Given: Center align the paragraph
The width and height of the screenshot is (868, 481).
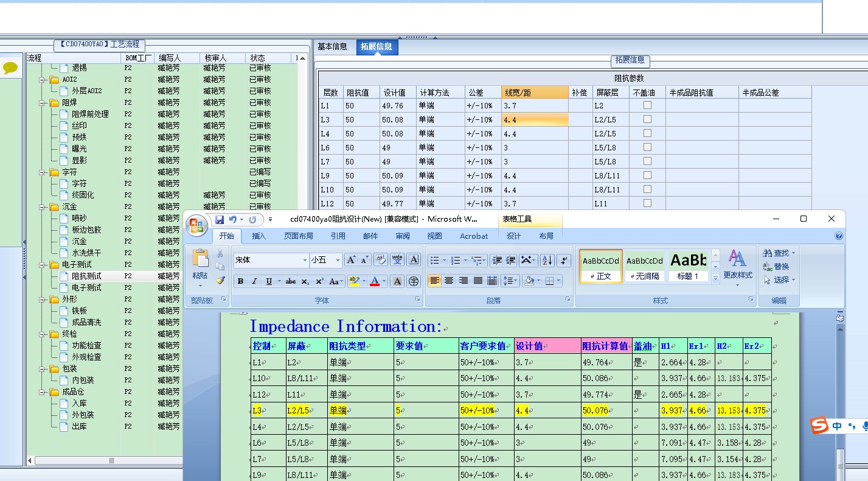Looking at the screenshot, I should tap(449, 281).
